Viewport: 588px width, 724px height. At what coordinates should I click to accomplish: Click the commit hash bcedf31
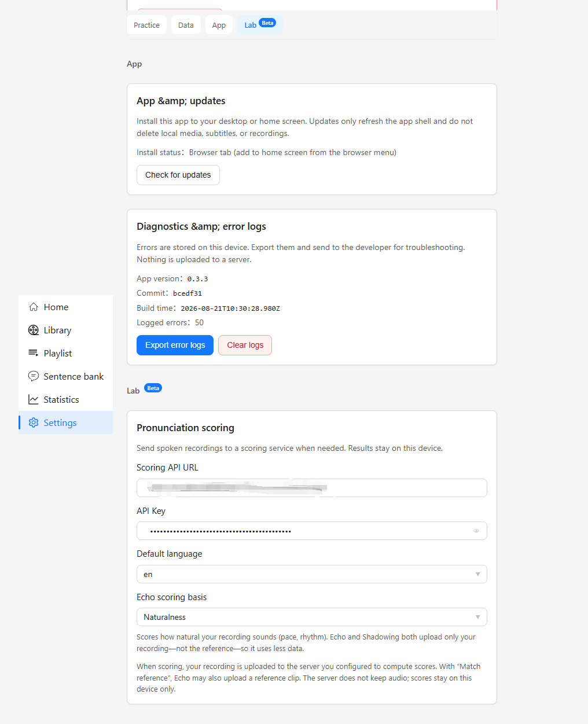pyautogui.click(x=188, y=293)
